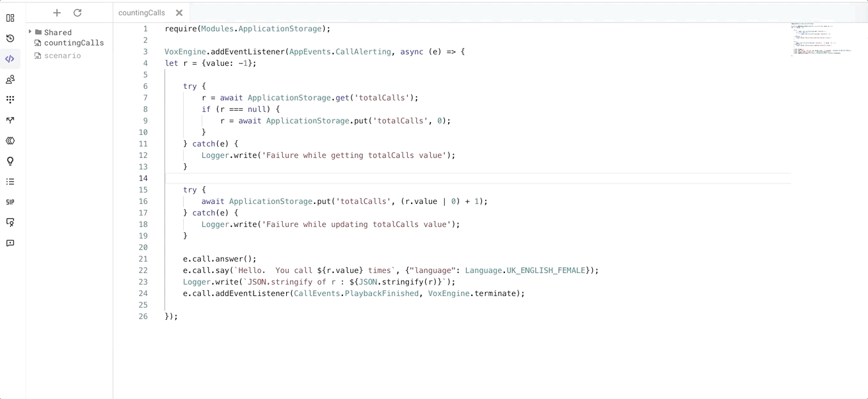Select the scenarios code icon
The width and height of the screenshot is (868, 399).
(x=10, y=59)
